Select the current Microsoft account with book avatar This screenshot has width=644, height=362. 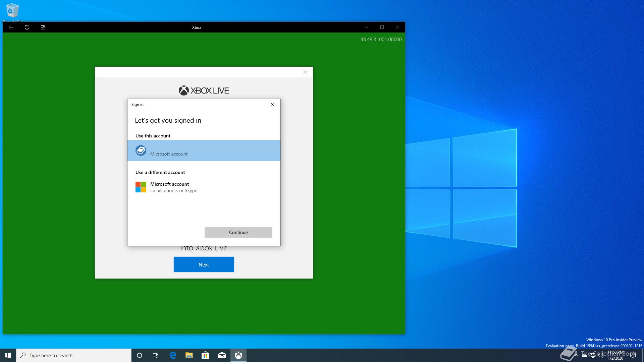click(204, 150)
